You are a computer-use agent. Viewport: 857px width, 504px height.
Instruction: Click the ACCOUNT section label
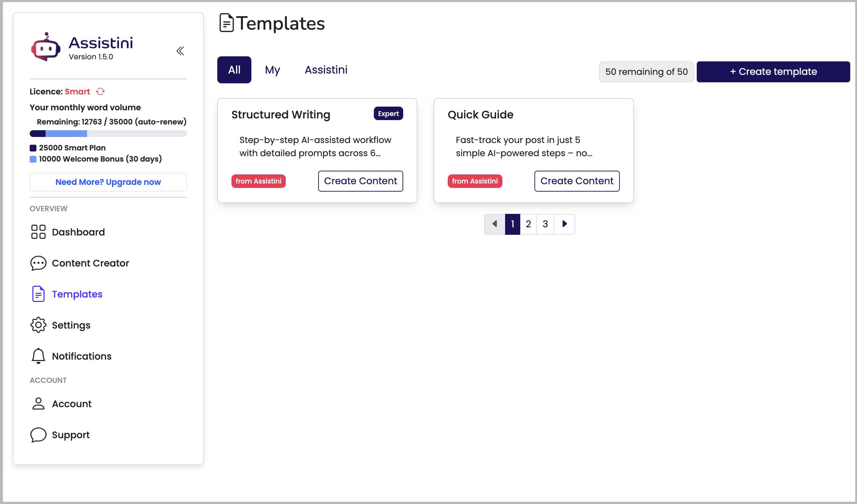(48, 381)
